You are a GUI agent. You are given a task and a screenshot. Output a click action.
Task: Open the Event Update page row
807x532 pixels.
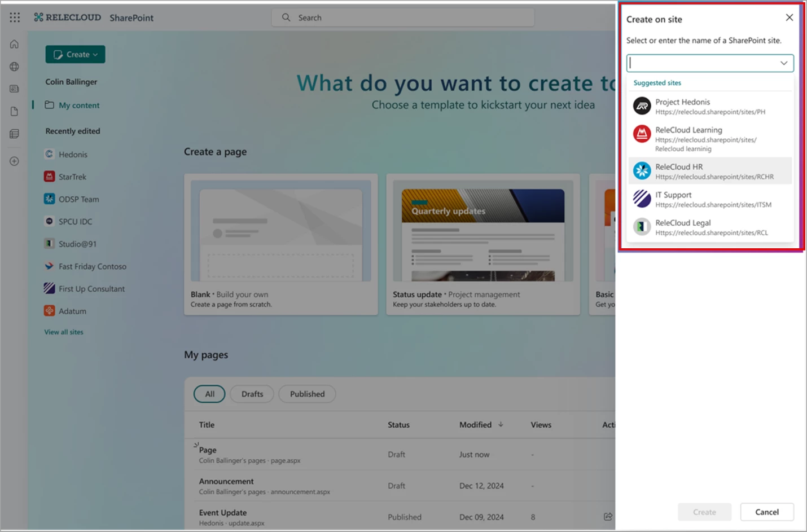400,517
